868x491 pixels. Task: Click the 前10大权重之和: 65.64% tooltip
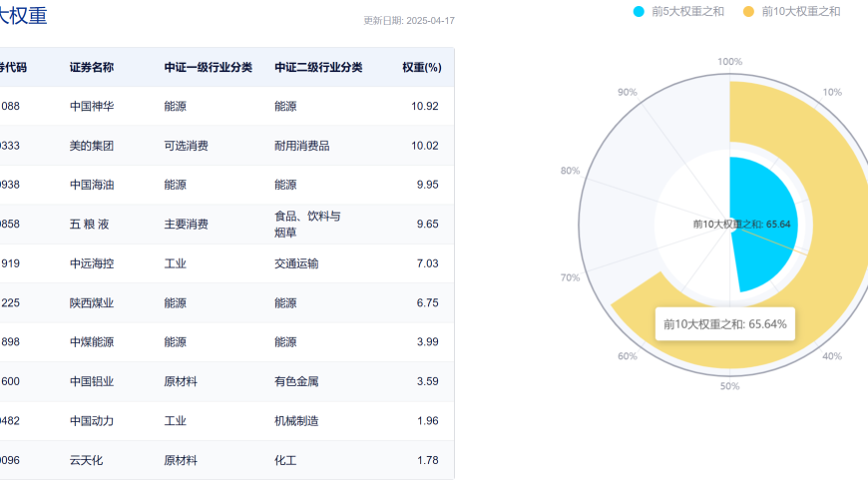(x=725, y=324)
